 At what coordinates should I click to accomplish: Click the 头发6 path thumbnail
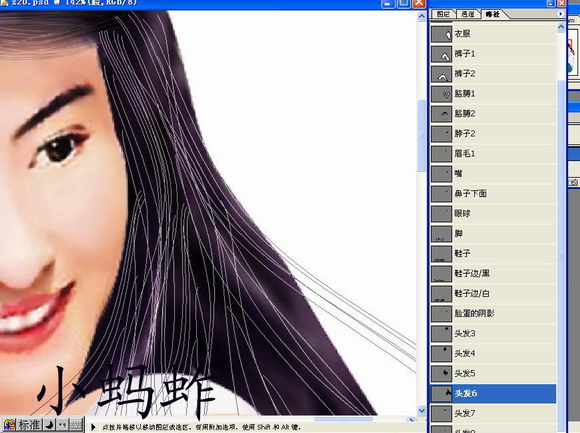pyautogui.click(x=441, y=393)
